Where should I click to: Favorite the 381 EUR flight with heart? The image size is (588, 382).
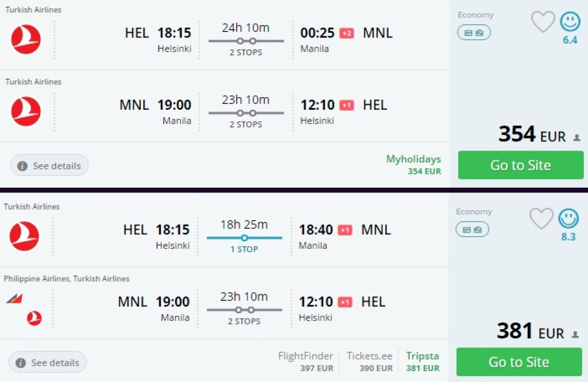pos(541,219)
